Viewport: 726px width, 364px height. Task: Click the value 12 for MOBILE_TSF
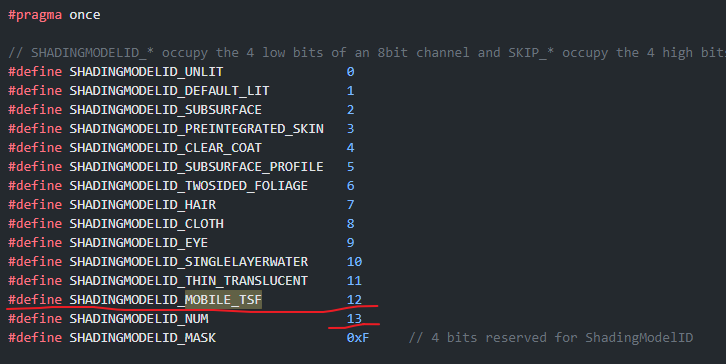354,300
